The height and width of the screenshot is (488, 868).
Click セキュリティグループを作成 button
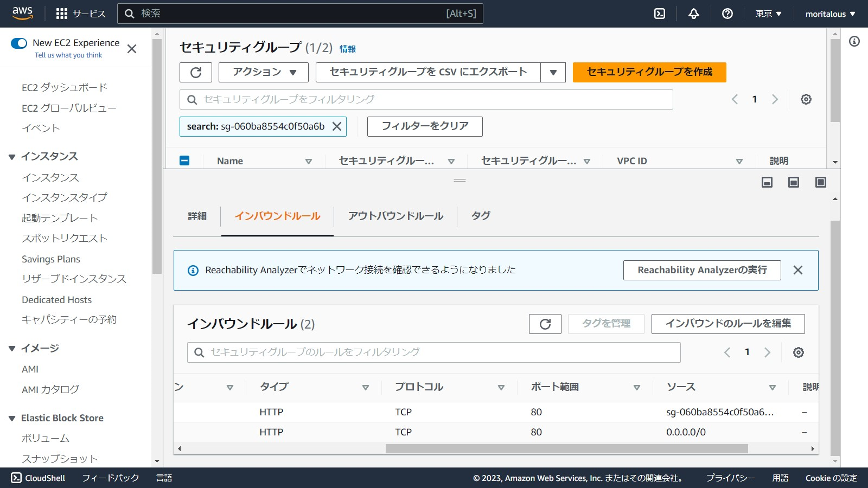pos(649,72)
